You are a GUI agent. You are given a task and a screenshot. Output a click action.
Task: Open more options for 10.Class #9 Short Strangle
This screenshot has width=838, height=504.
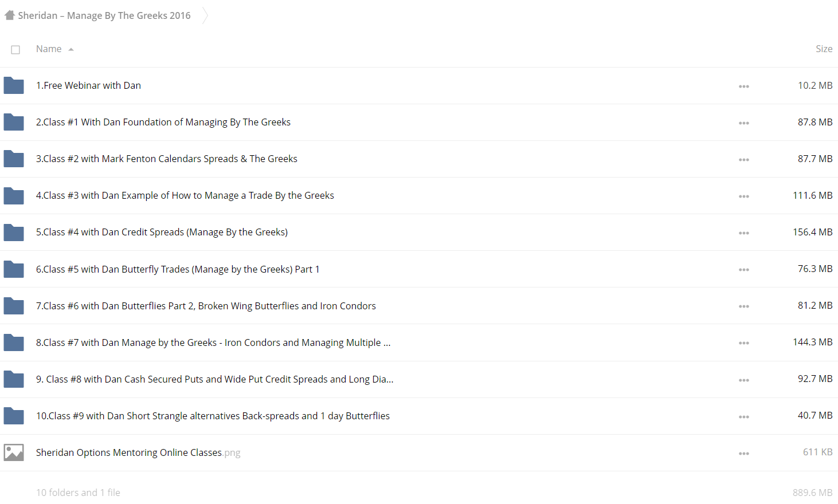tap(744, 417)
